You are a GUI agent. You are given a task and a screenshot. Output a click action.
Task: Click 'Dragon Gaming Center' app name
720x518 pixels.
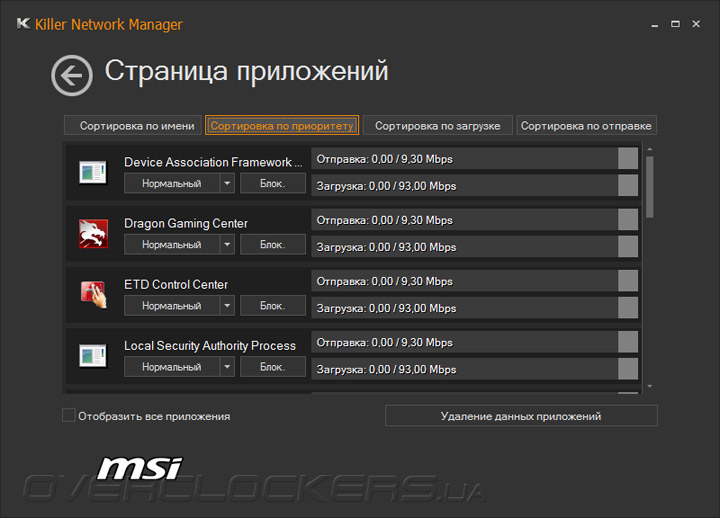tap(186, 223)
